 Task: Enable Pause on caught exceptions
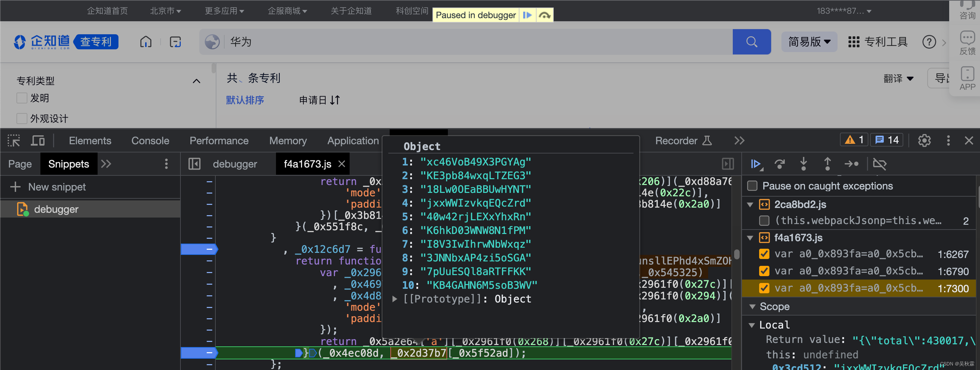752,186
